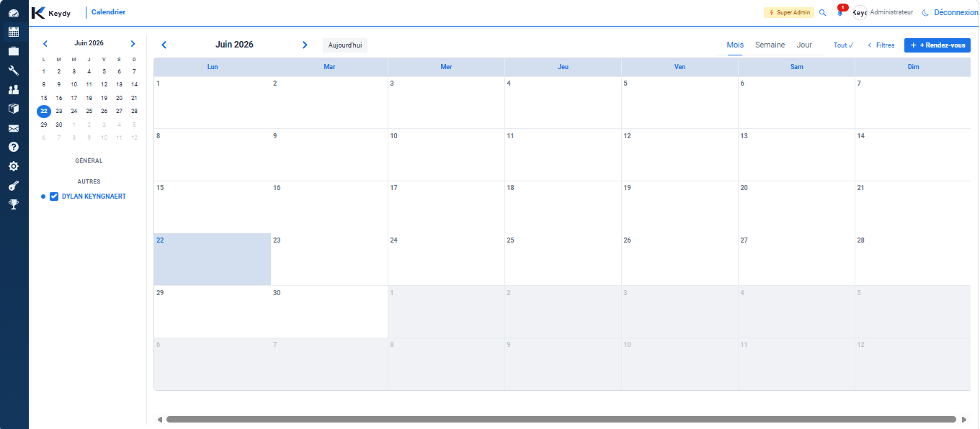
Task: Switch to the Semaine view tab
Action: tap(770, 45)
